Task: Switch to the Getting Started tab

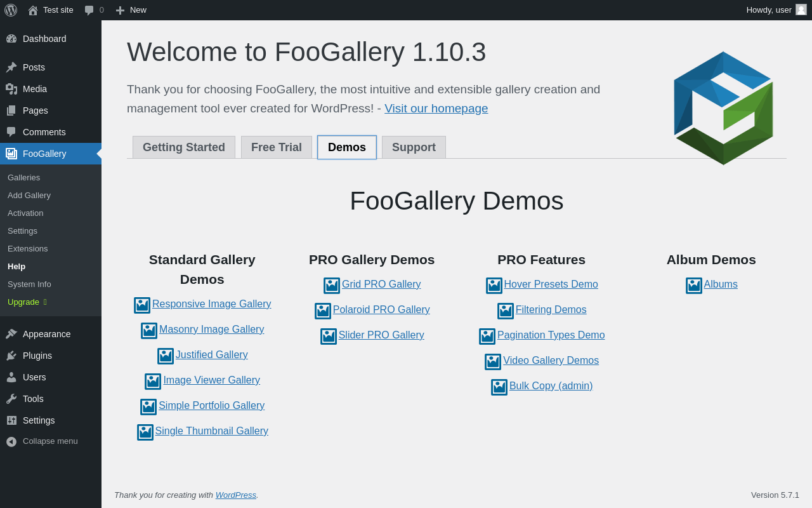Action: (184, 147)
